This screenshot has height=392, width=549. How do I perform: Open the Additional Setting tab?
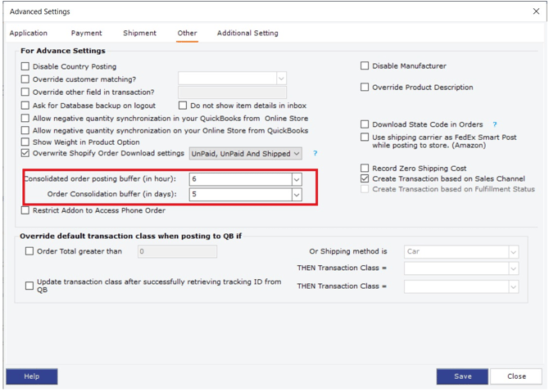(247, 34)
